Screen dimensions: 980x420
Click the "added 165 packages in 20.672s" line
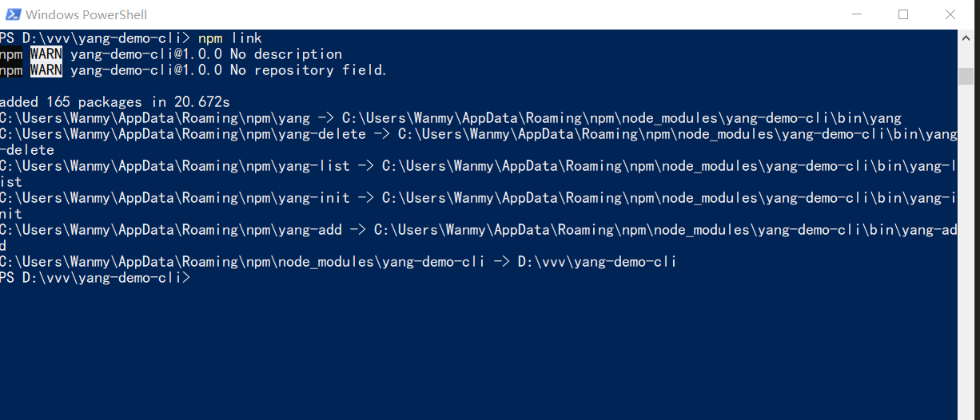(115, 102)
